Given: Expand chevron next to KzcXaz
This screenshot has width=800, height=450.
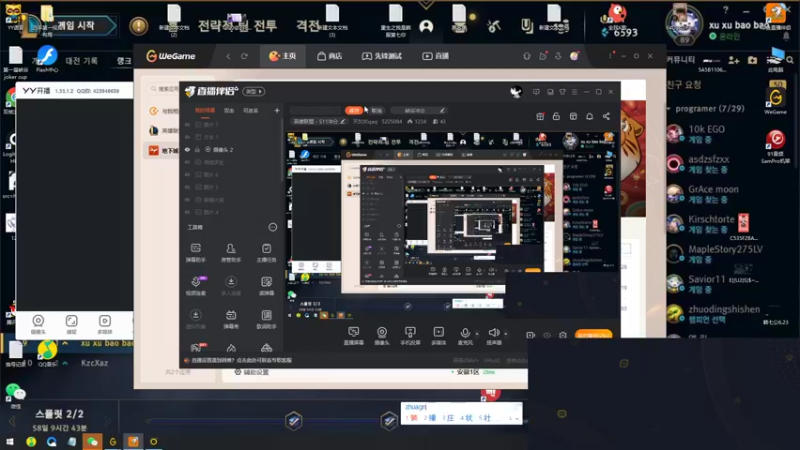Looking at the screenshot, I should [x=65, y=363].
